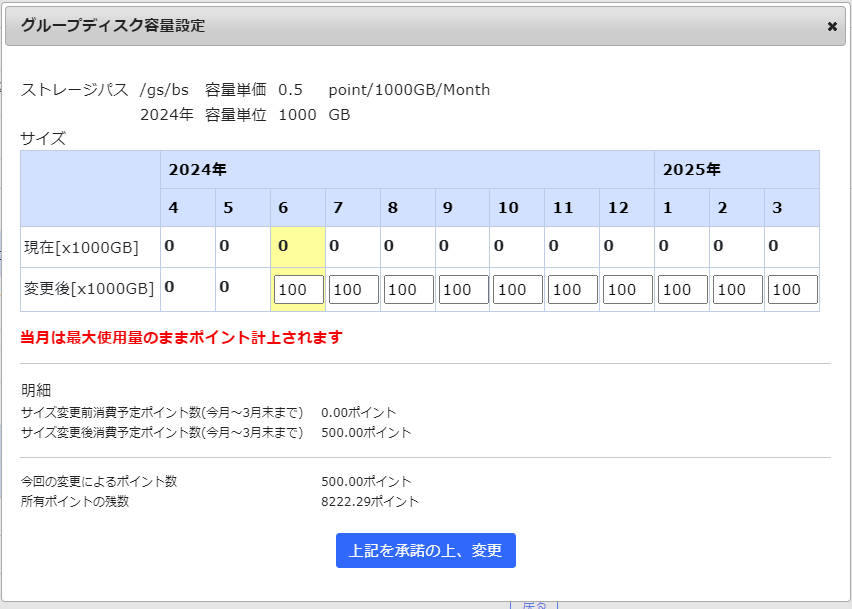
Task: Select the 変更後 field for month 7
Action: point(353,290)
